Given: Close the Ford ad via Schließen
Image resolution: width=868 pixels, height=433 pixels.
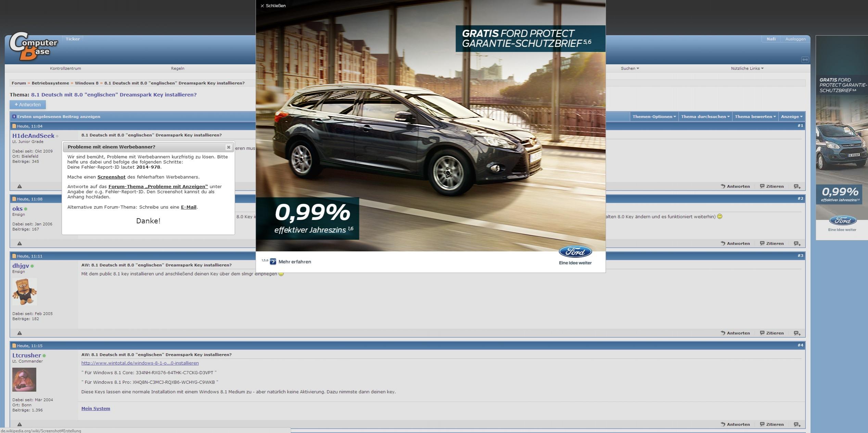Looking at the screenshot, I should (273, 6).
